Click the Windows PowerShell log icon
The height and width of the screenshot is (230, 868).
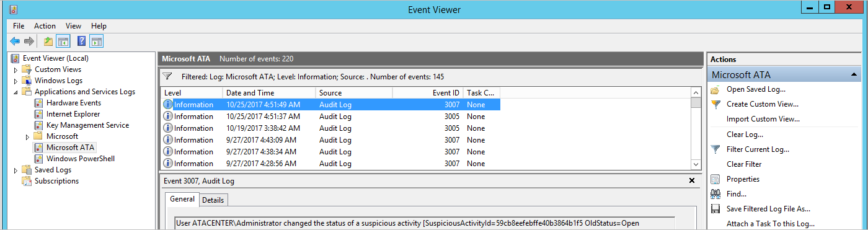point(38,159)
